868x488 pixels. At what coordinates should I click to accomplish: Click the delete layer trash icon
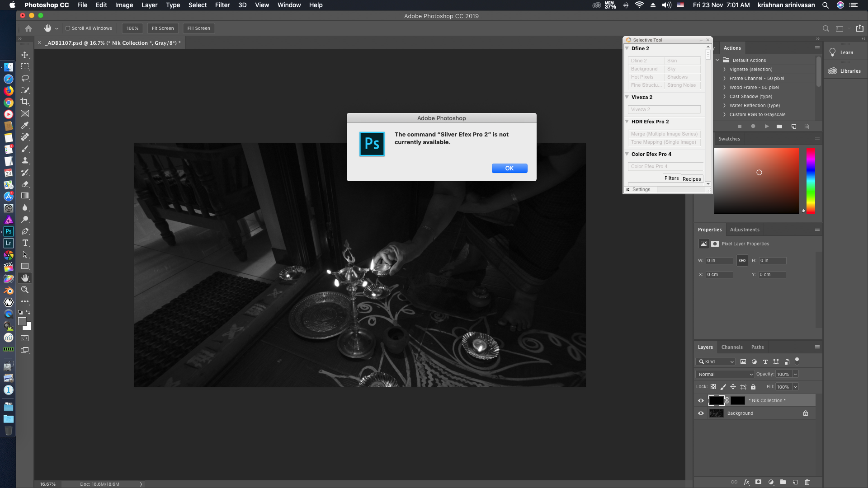807,482
